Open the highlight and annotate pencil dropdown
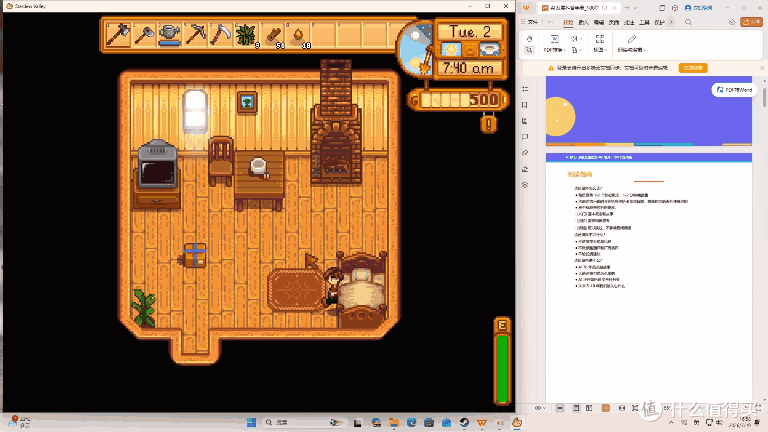768x432 pixels. [x=632, y=44]
